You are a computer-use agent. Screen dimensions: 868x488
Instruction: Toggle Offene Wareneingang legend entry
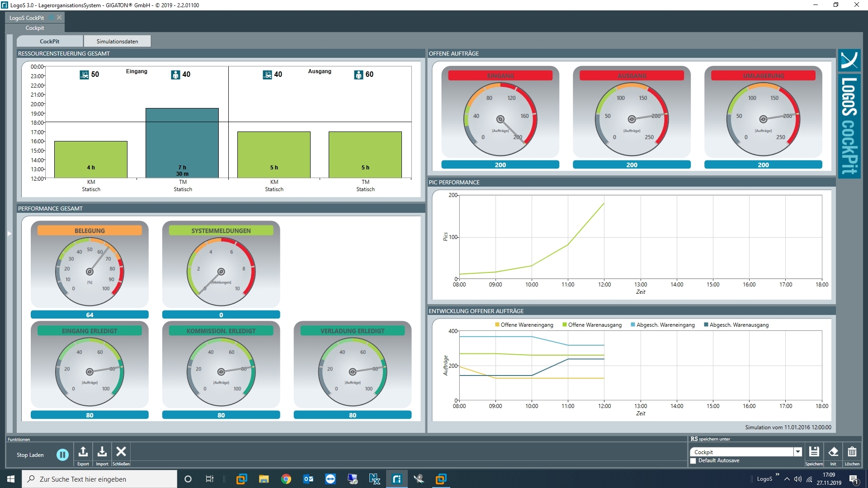(524, 325)
